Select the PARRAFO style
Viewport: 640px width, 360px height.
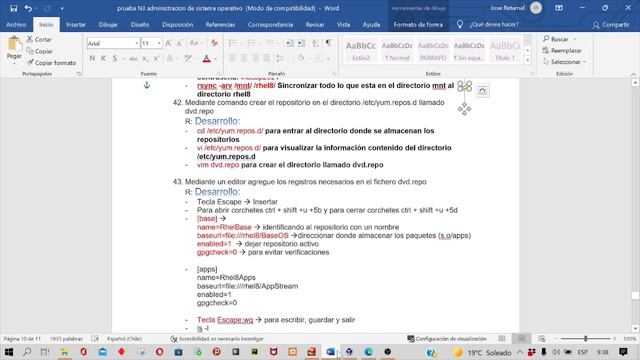(433, 50)
